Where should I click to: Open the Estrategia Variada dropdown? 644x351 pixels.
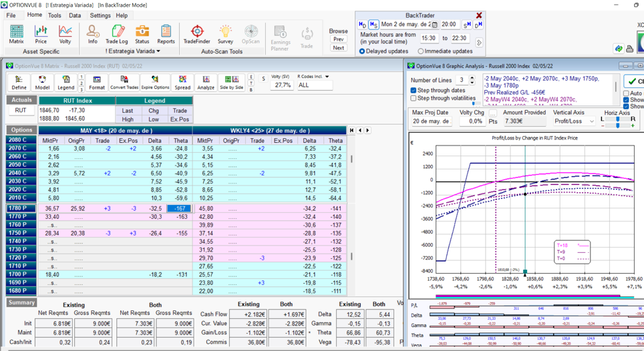pyautogui.click(x=158, y=51)
